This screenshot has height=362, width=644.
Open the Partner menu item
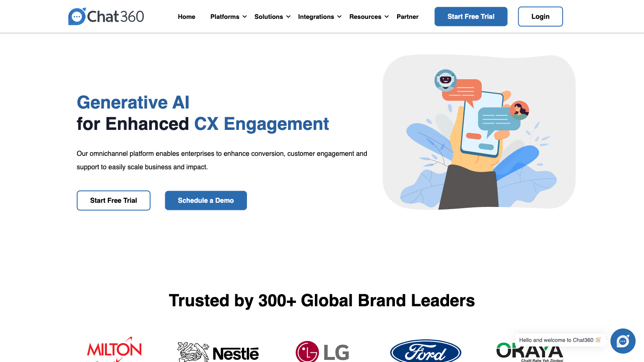point(408,17)
